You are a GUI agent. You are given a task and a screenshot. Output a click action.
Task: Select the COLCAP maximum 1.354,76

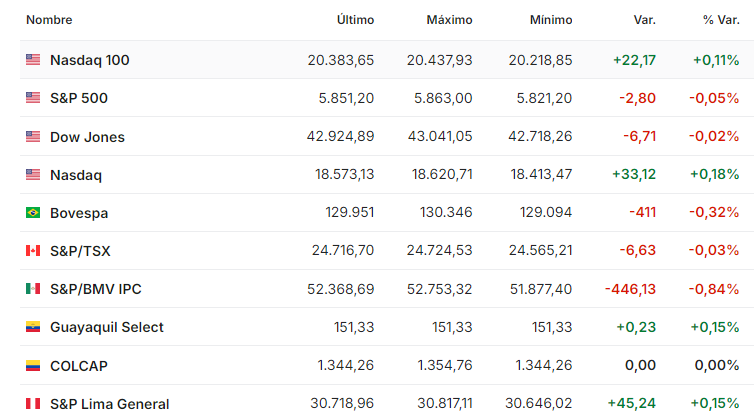coord(445,365)
